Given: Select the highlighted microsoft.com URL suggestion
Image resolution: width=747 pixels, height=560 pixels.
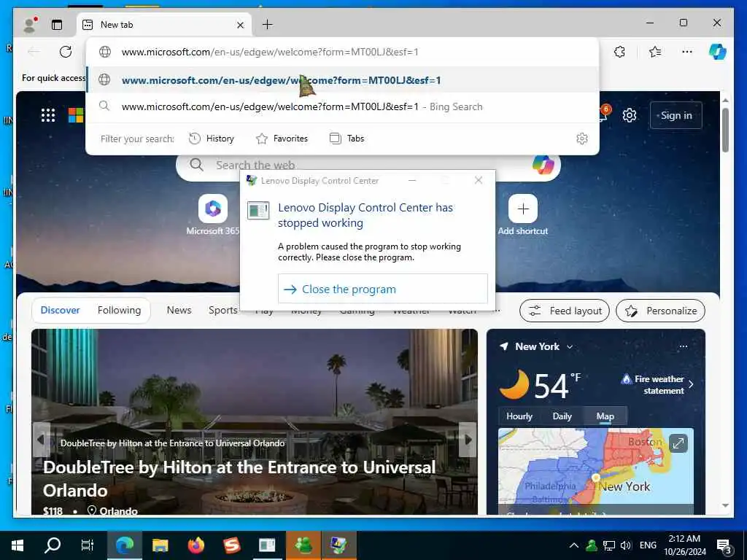Looking at the screenshot, I should coord(343,80).
